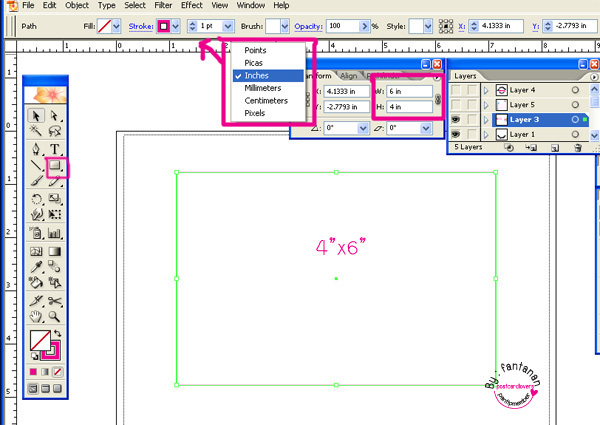Select the Pen tool

(x=36, y=149)
